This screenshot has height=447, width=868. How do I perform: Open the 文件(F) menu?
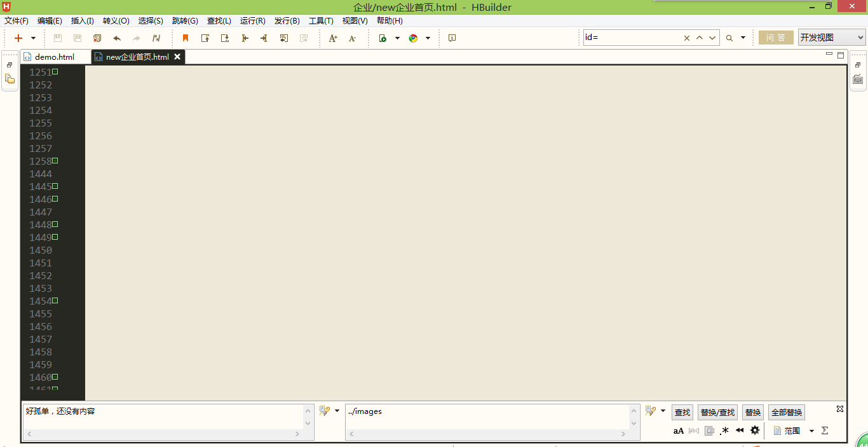[x=17, y=21]
